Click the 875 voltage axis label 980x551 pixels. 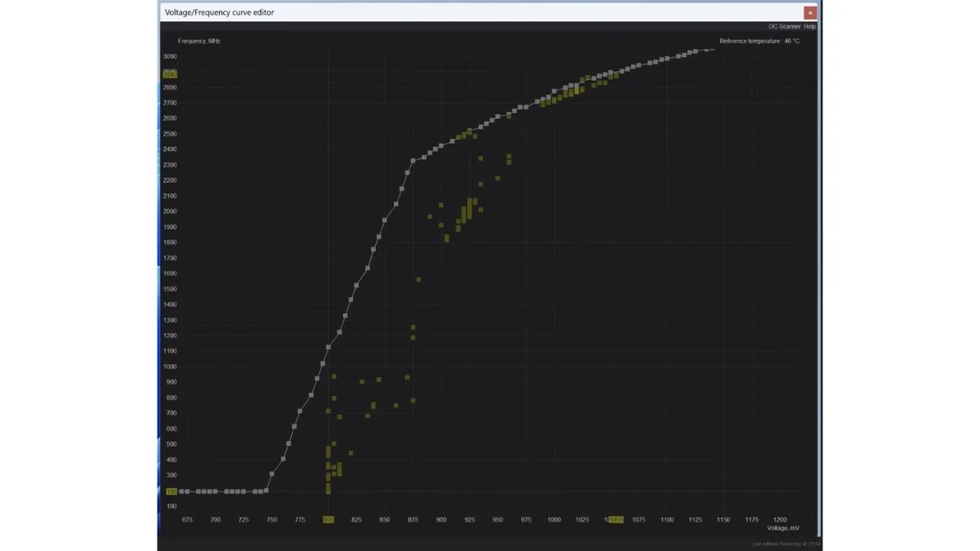click(x=413, y=520)
